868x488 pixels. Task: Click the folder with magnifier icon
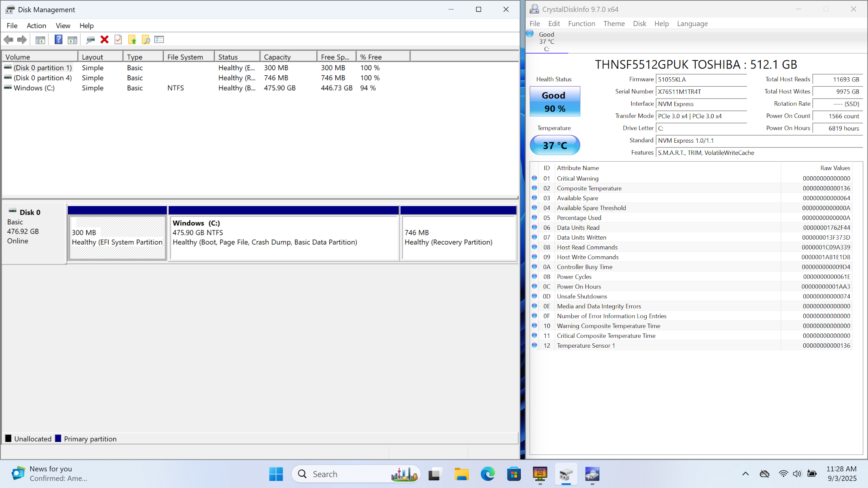coord(146,39)
